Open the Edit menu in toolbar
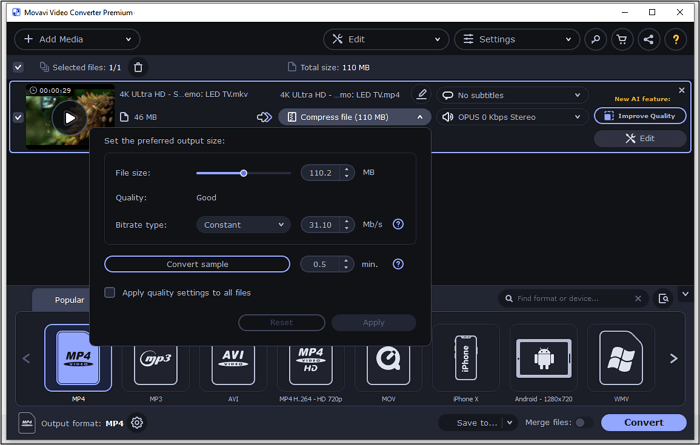Viewport: 700px width, 445px height. 384,40
